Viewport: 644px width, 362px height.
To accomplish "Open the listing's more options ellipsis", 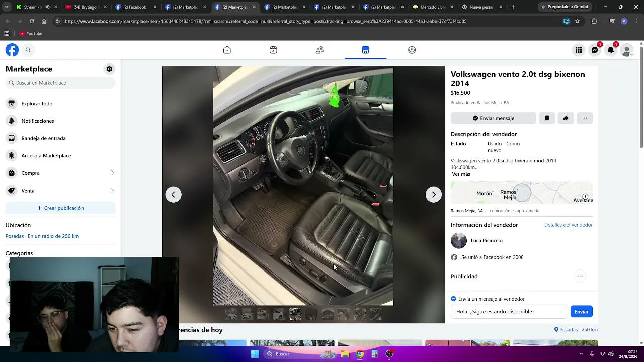I will click(x=584, y=118).
